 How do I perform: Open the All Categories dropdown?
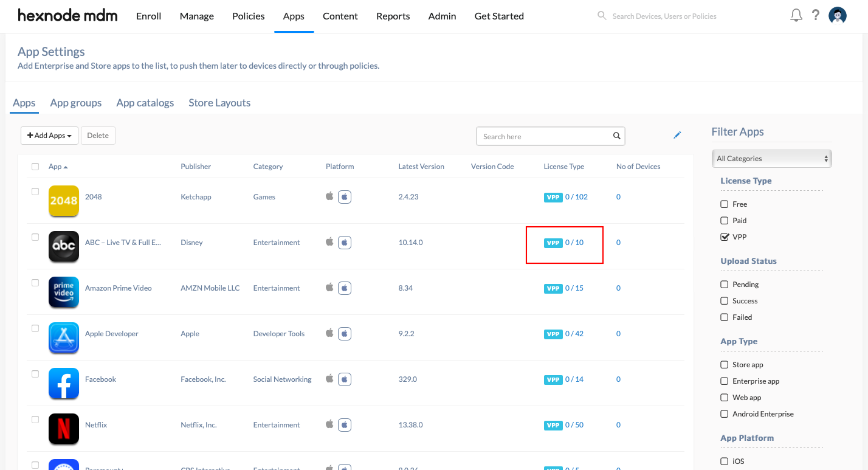coord(771,159)
